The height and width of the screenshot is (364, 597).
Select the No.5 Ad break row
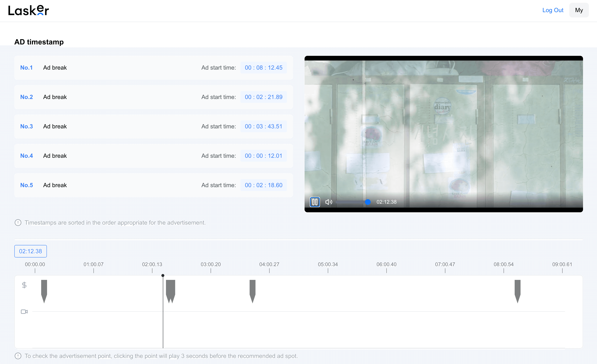point(154,185)
